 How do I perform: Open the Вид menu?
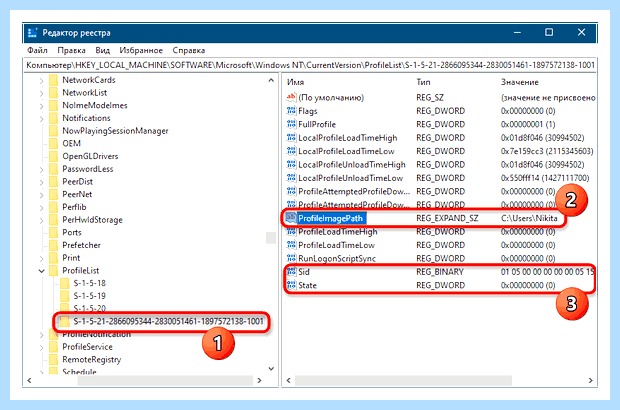pos(102,50)
